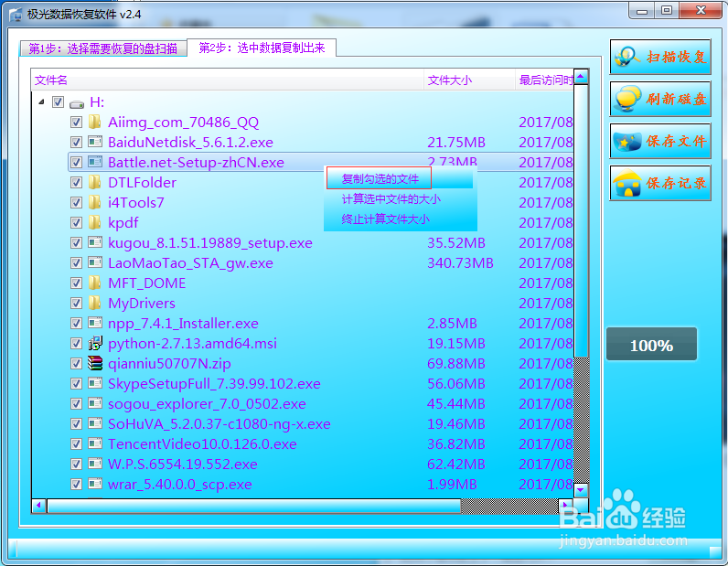
Task: Click the DTLFolder folder icon
Action: [x=95, y=183]
